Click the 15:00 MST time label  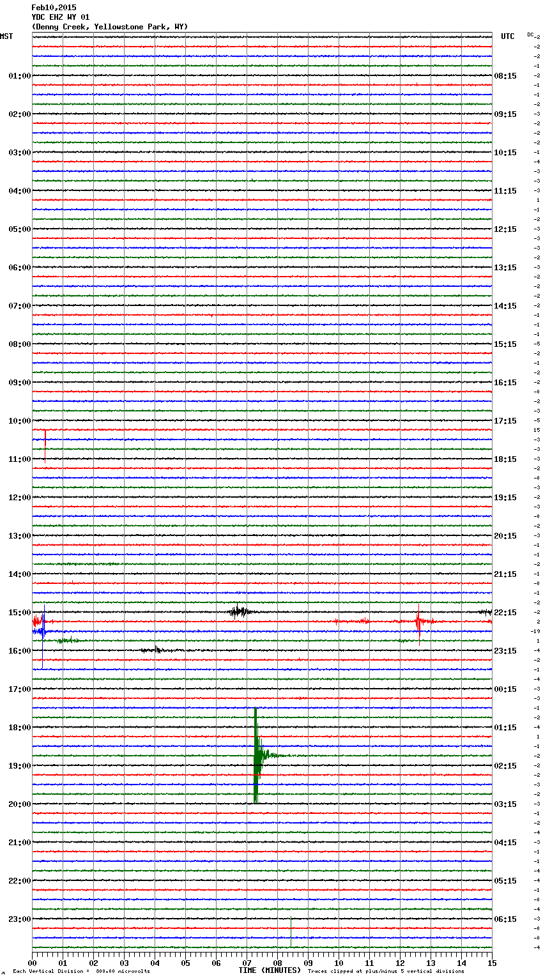click(x=19, y=613)
